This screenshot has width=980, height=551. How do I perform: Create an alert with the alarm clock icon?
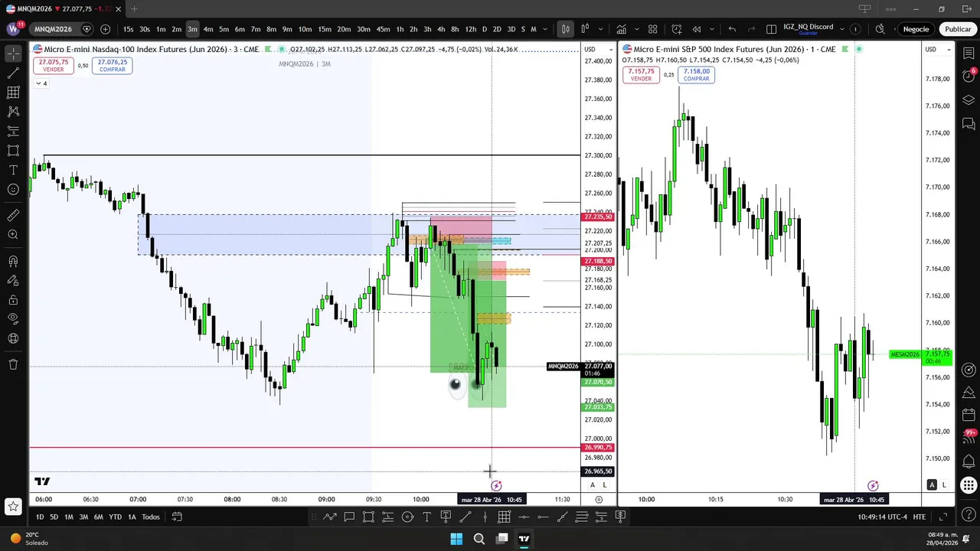[x=677, y=29]
